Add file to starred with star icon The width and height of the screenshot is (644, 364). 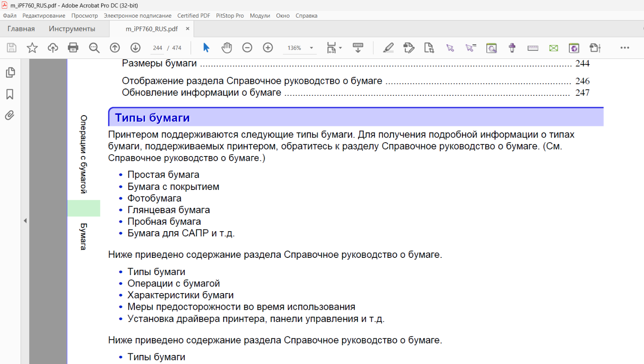click(32, 48)
